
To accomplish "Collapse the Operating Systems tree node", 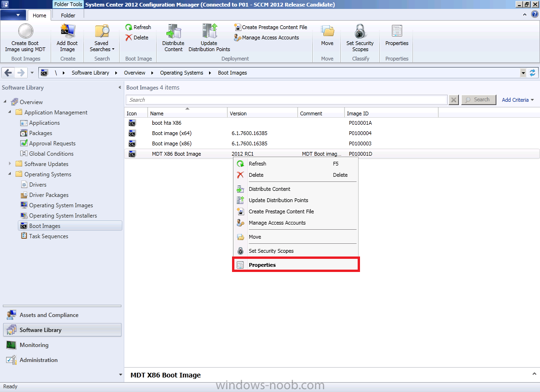I will pyautogui.click(x=10, y=174).
